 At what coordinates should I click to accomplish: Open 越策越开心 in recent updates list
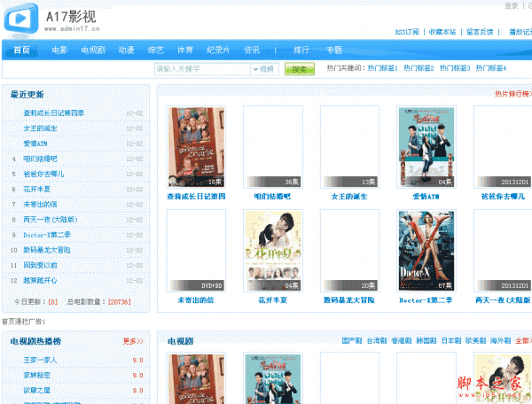[x=40, y=281]
